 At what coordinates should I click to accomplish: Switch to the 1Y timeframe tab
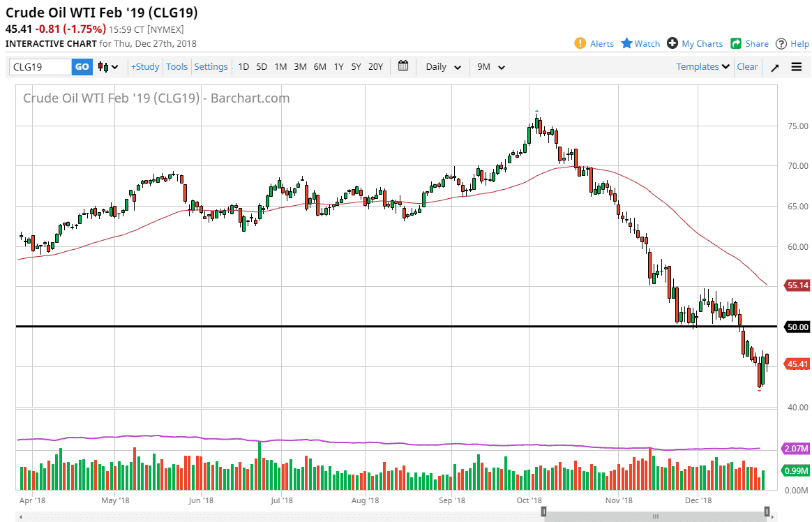click(x=338, y=66)
